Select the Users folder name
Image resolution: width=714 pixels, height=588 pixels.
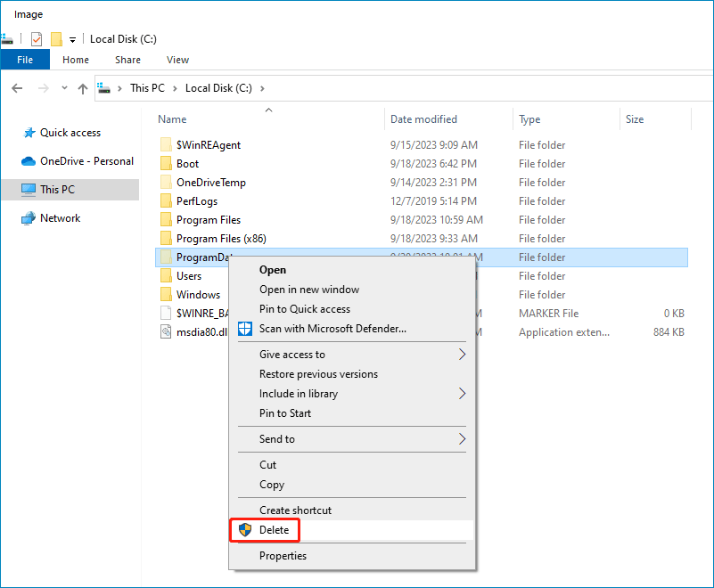coord(189,276)
